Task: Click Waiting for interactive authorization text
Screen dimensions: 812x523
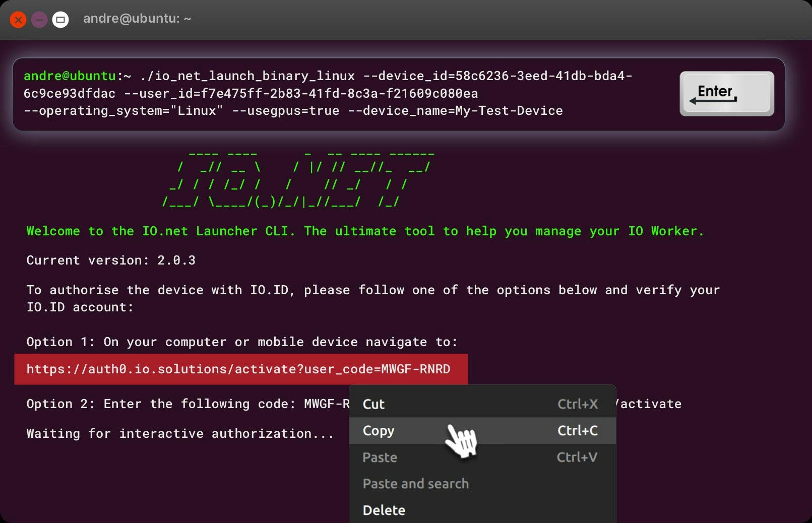Action: coord(180,434)
